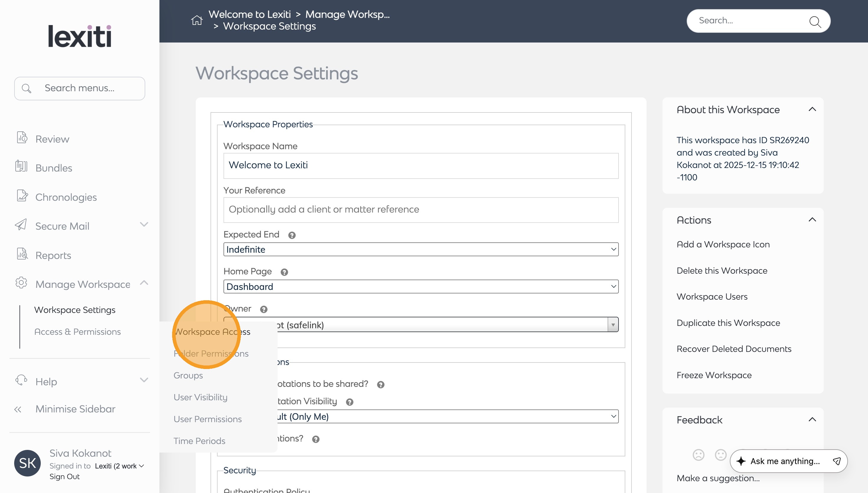Click the Home Page help icon
This screenshot has height=493, width=868.
click(x=284, y=272)
